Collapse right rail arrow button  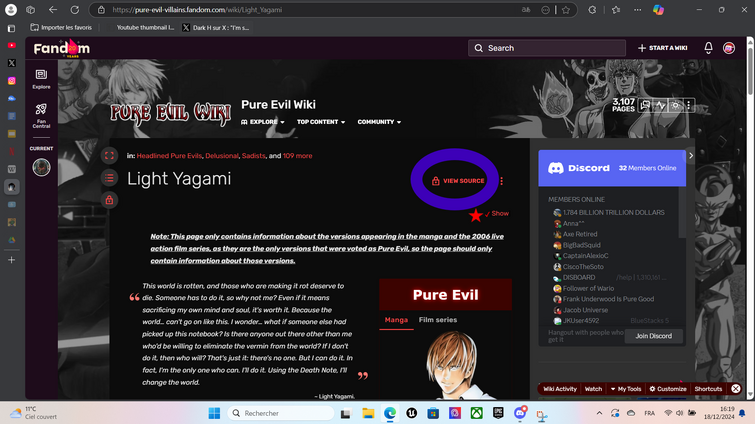690,155
